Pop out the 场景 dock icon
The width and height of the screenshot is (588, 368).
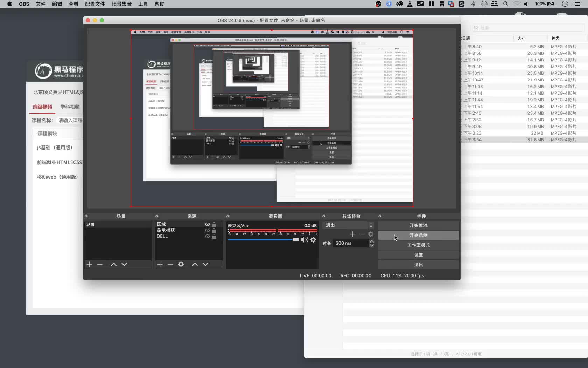pyautogui.click(x=86, y=216)
